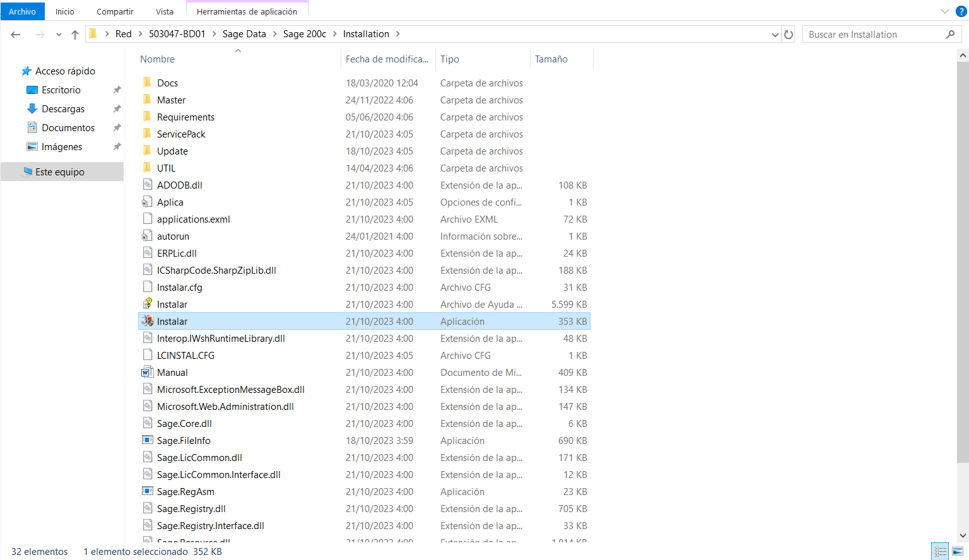
Task: Click the Docs folder icon
Action: [147, 83]
